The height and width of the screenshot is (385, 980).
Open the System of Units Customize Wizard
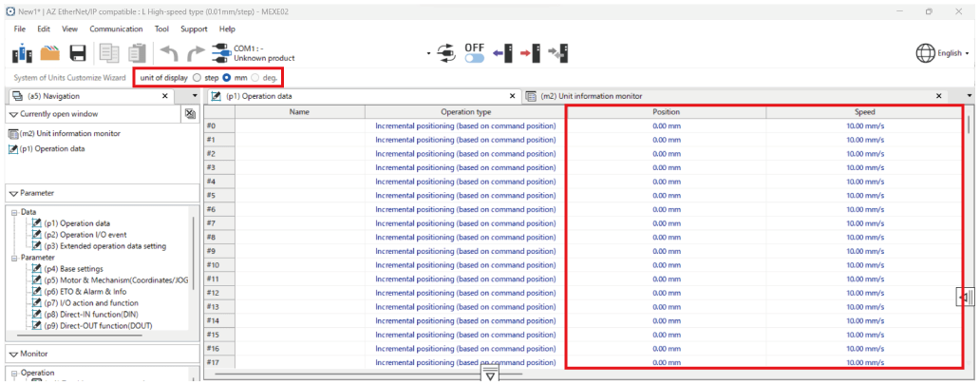pyautogui.click(x=68, y=78)
